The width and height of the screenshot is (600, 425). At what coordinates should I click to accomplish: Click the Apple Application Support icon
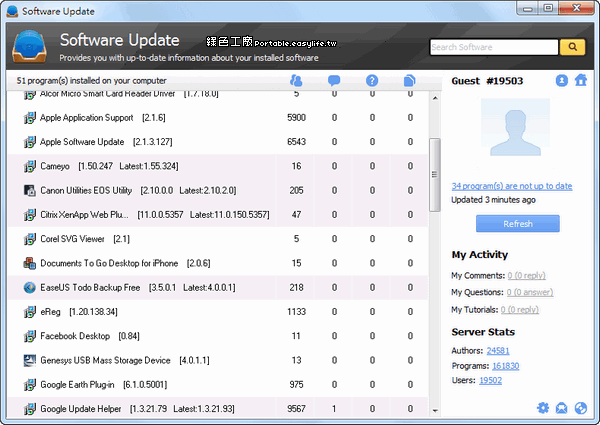[x=30, y=117]
